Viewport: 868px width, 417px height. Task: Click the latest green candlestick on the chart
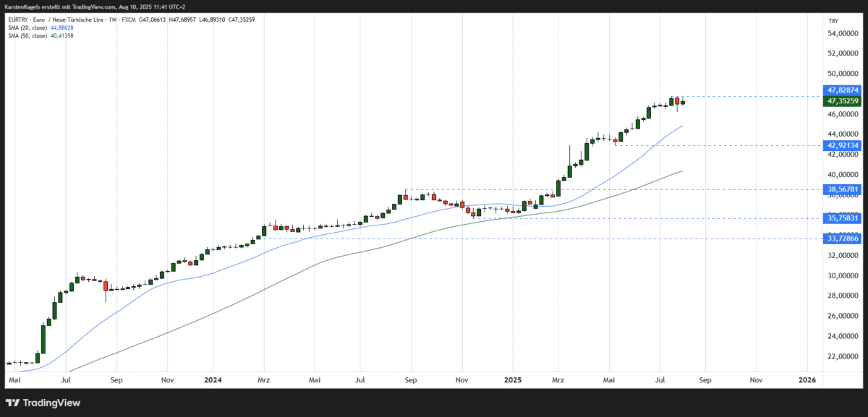point(683,103)
